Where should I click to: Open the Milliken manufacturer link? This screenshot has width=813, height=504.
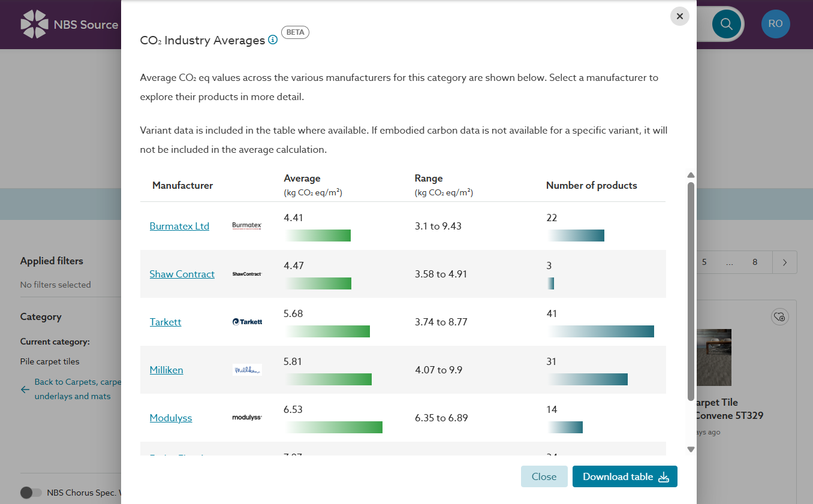click(166, 370)
